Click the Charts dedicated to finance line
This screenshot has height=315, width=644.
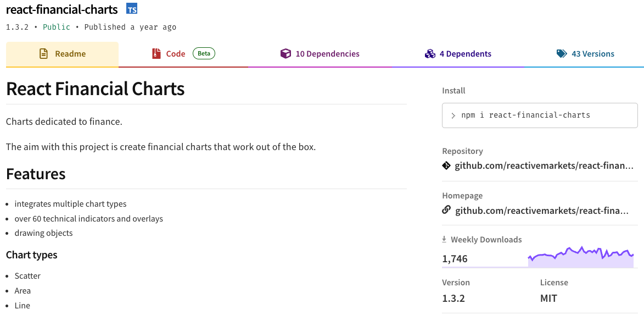click(64, 122)
